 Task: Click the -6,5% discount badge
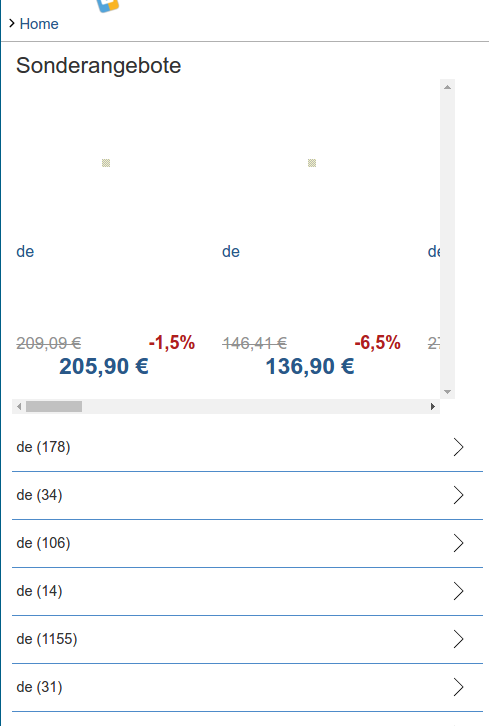377,343
